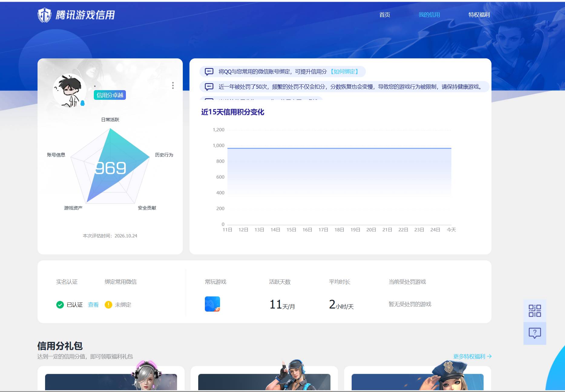Open the 首页 navigation tab

385,15
